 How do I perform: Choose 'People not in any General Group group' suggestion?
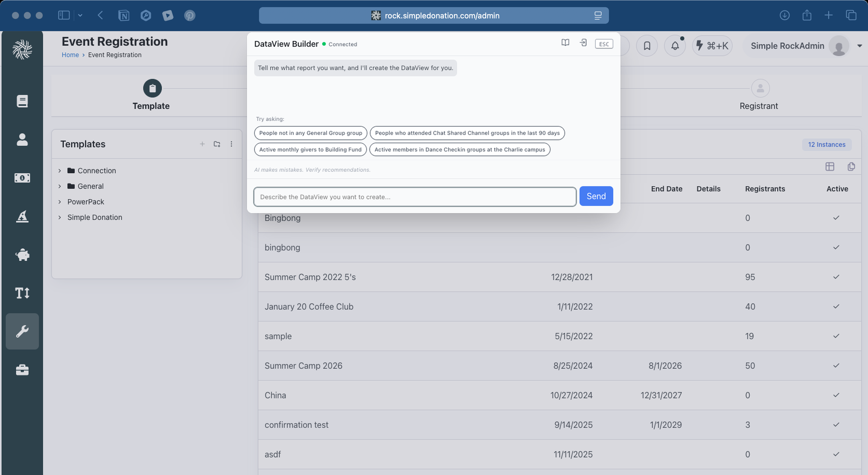(x=311, y=133)
